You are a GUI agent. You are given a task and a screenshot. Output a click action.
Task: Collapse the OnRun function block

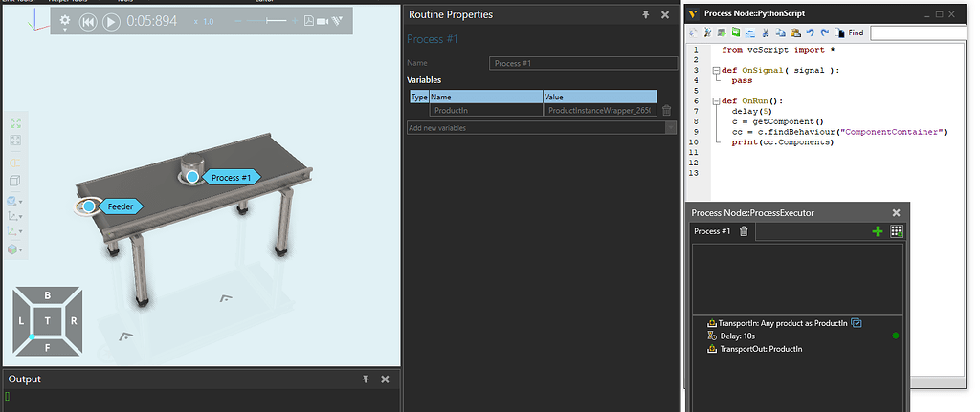tap(714, 100)
